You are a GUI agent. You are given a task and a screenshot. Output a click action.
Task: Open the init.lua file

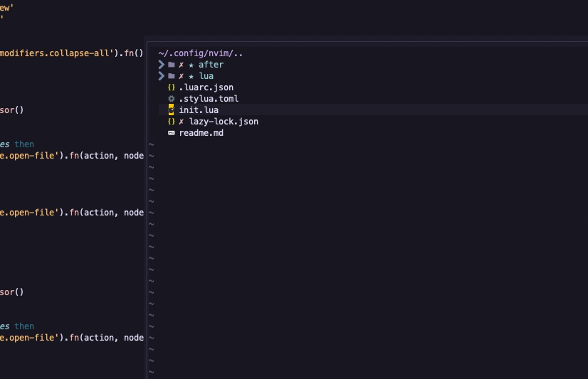pos(199,110)
